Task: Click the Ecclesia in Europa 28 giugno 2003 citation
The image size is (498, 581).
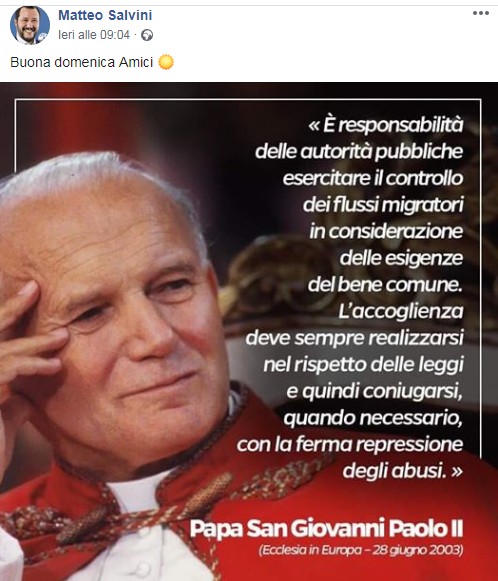Action: click(361, 550)
